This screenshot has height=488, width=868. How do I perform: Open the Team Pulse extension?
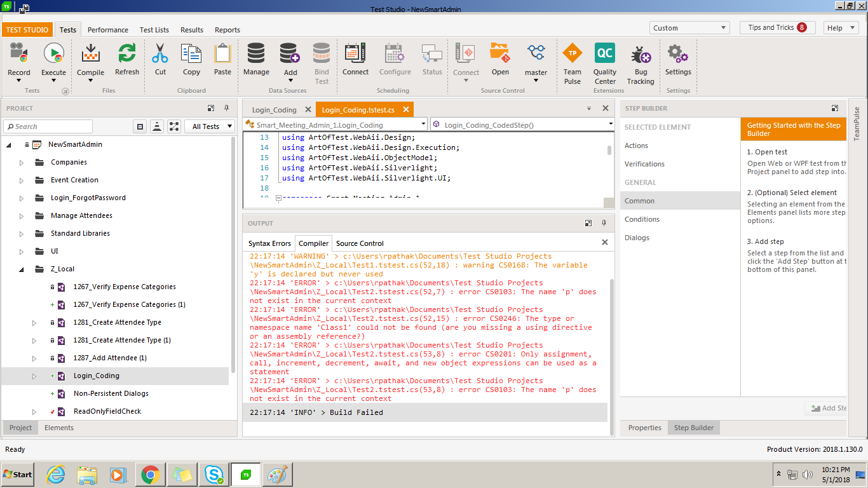click(x=572, y=53)
